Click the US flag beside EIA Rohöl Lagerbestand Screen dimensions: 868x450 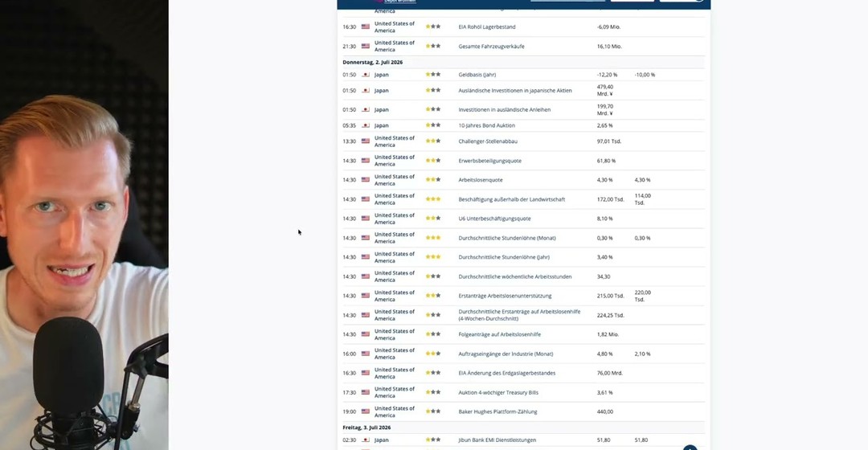[x=366, y=27]
